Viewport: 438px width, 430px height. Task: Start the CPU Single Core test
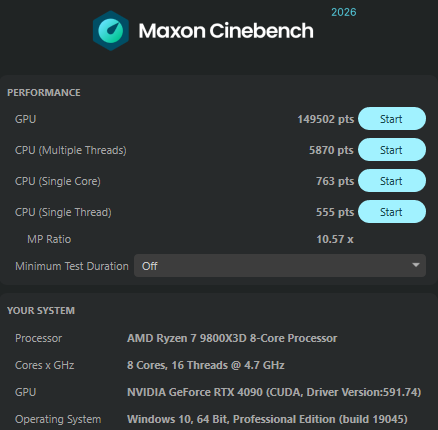point(392,181)
